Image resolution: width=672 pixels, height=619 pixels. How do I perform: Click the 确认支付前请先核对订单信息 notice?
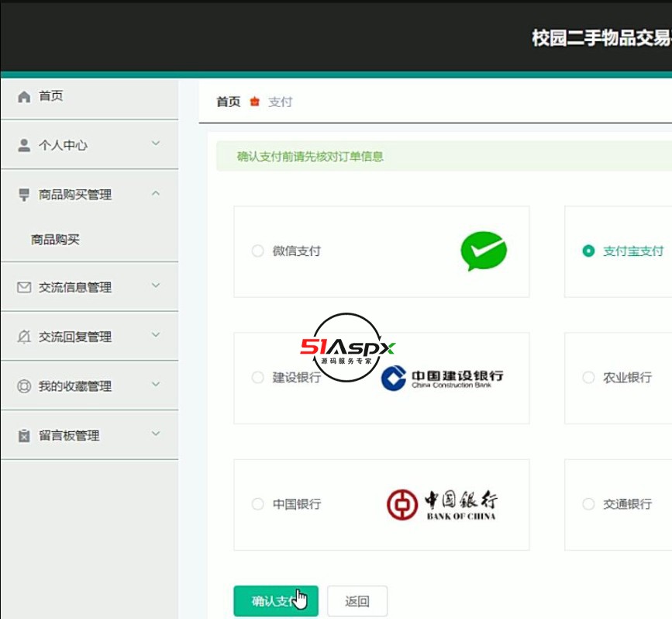310,157
